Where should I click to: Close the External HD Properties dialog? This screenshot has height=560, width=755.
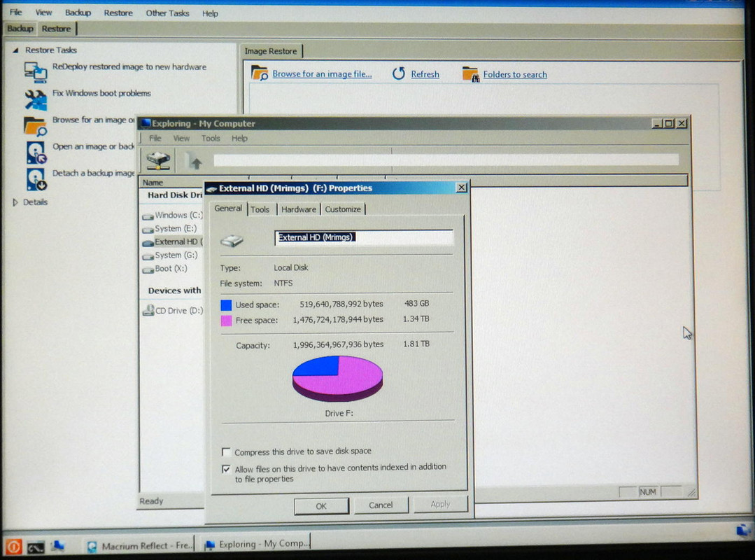tap(461, 188)
